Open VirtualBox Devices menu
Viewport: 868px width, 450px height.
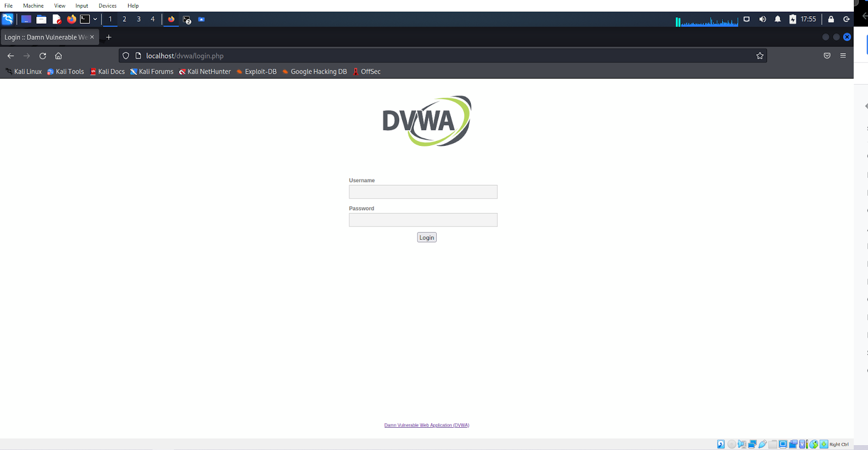tap(107, 5)
